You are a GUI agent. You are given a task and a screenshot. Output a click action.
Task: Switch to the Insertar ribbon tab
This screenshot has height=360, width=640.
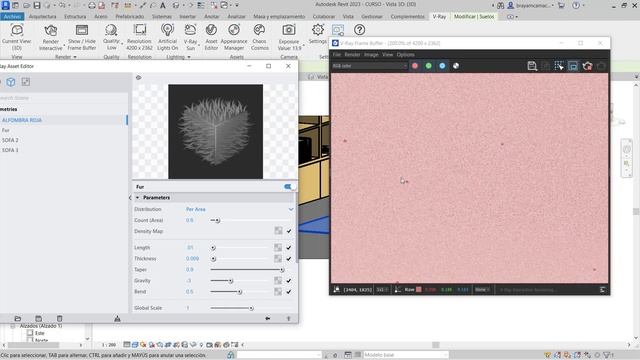188,16
